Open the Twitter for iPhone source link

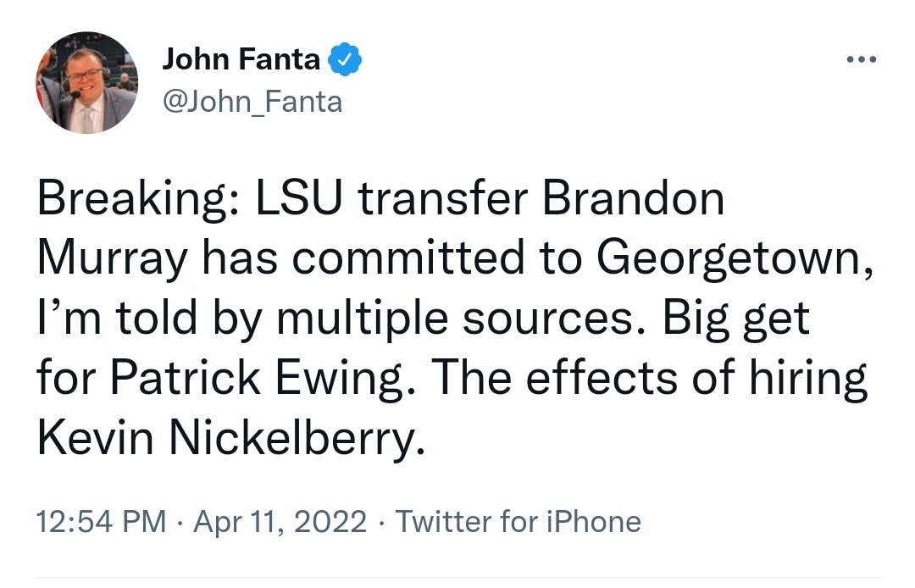coord(518,522)
